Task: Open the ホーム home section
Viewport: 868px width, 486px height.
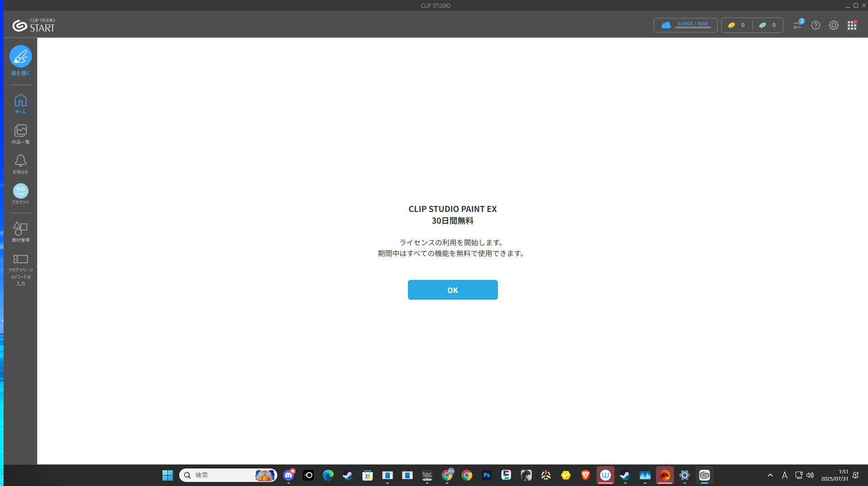Action: (20, 103)
